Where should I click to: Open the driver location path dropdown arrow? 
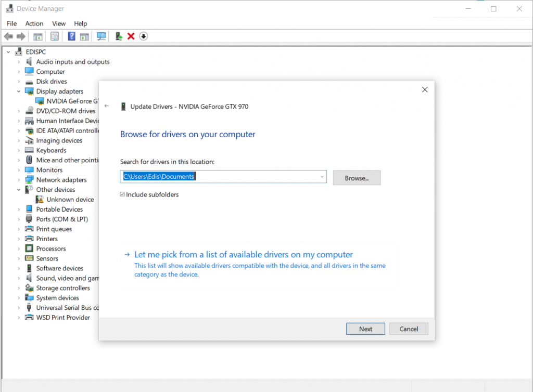point(322,177)
